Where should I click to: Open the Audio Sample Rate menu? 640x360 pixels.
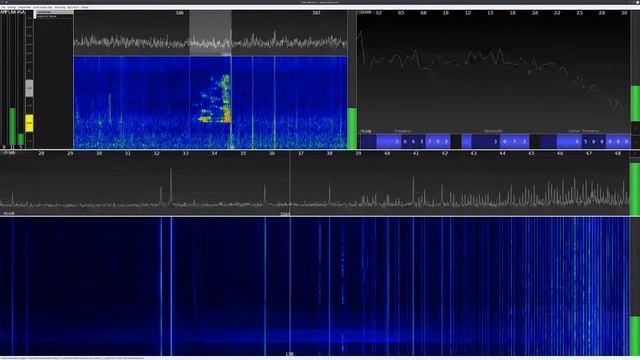pos(43,7)
